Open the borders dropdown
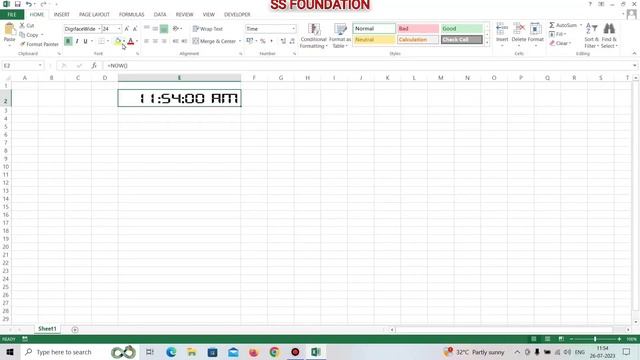The width and height of the screenshot is (640, 360). click(x=108, y=41)
